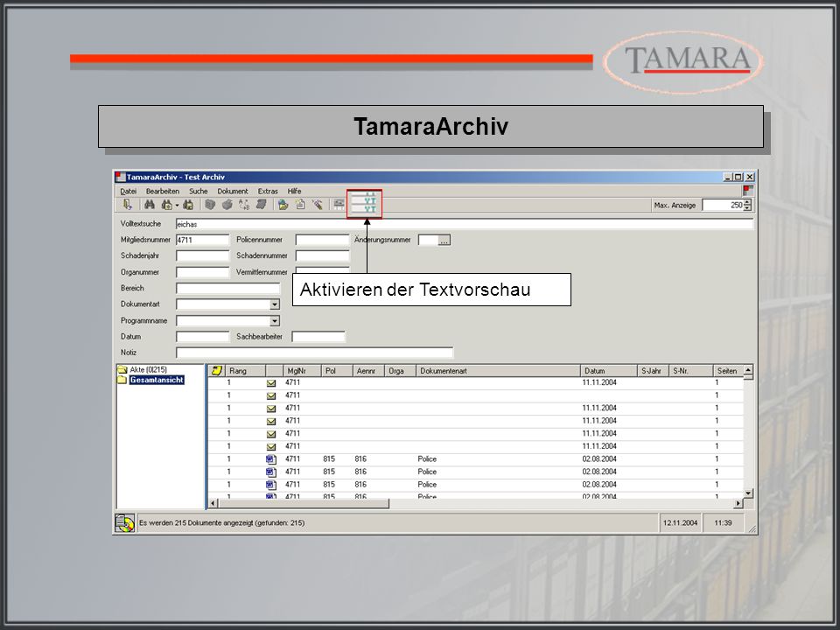Click the results list horizontal scrollbar thumb
840x630 pixels.
tap(304, 504)
